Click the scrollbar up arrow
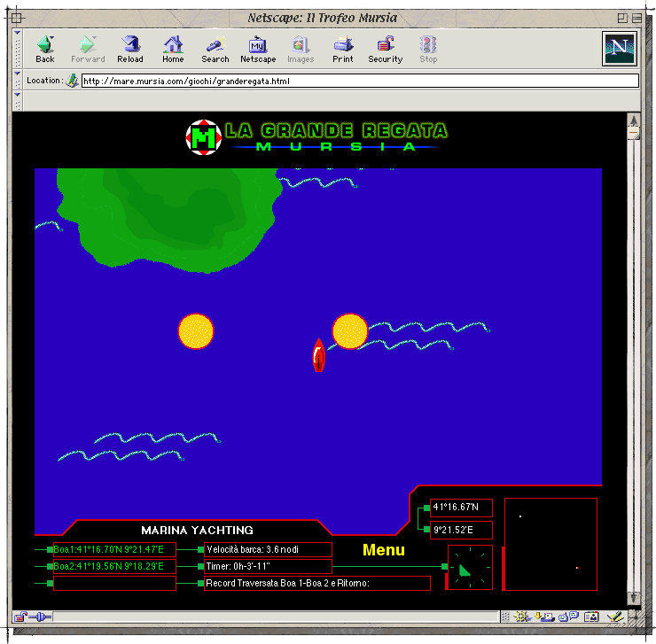This screenshot has height=644, width=656. (x=634, y=120)
